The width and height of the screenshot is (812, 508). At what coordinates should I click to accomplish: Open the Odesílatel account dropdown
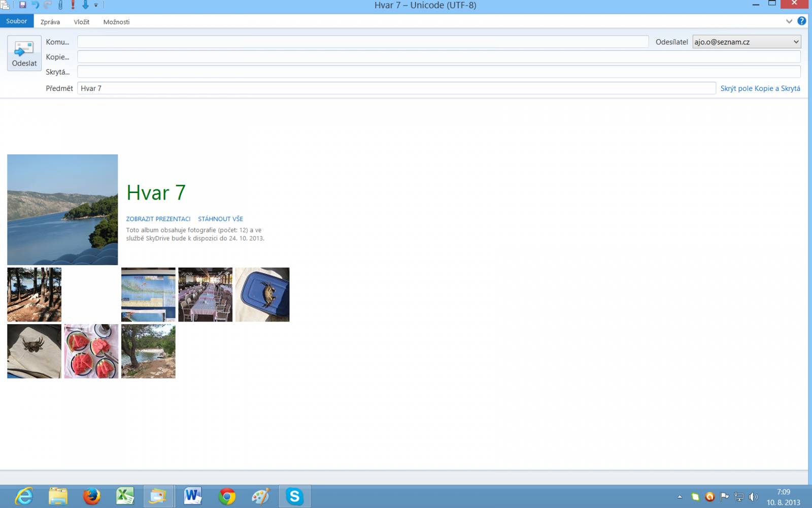click(x=747, y=42)
